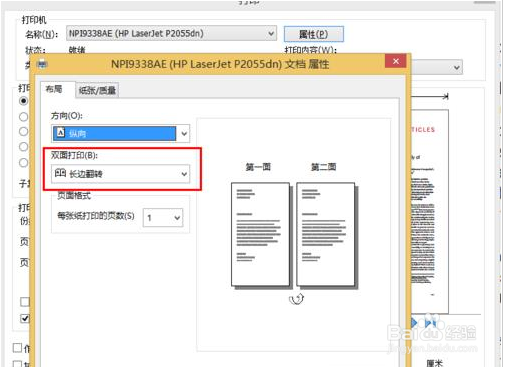This screenshot has width=505, height=367.
Task: Select the fourth radio button in the print dialog
Action: point(23,147)
